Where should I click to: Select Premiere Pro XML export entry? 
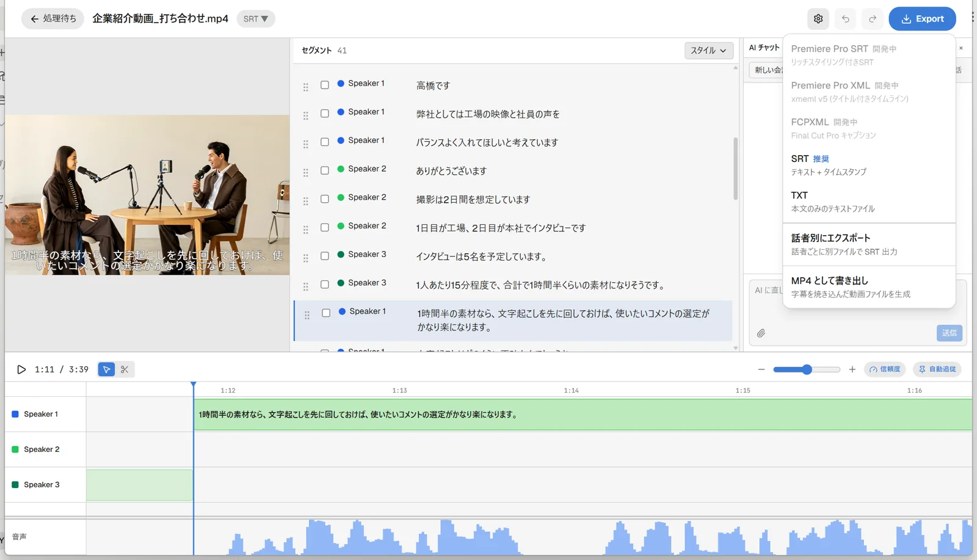[x=869, y=92]
